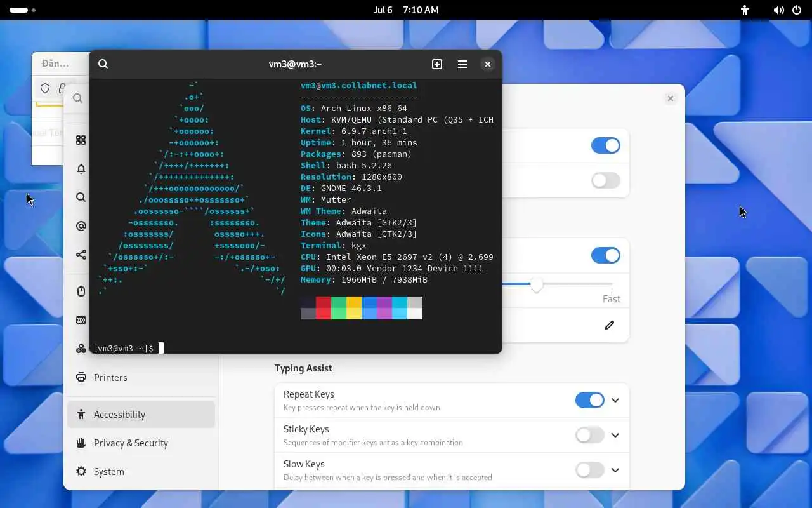This screenshot has width=812, height=508.
Task: Turn off the Repeat Keys switch
Action: [x=590, y=400]
